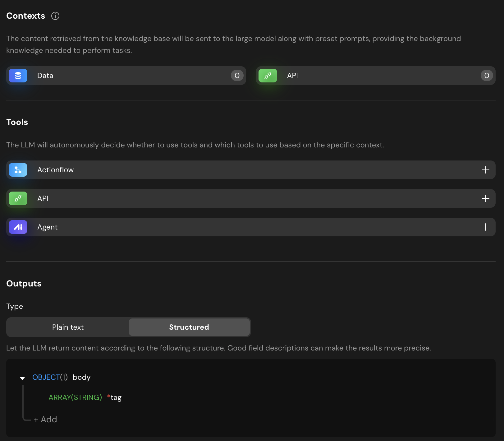Add a new Actionflow tool with plus

(485, 170)
